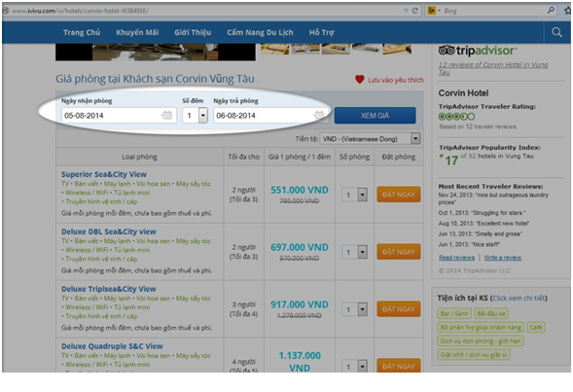573x392 pixels.
Task: Click the check-out date field 06-08-2014
Action: tap(271, 116)
